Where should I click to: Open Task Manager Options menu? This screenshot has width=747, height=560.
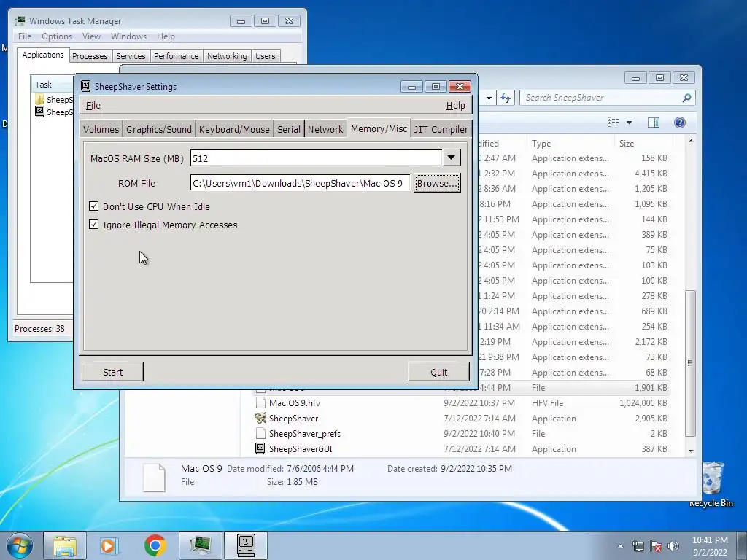tap(57, 36)
